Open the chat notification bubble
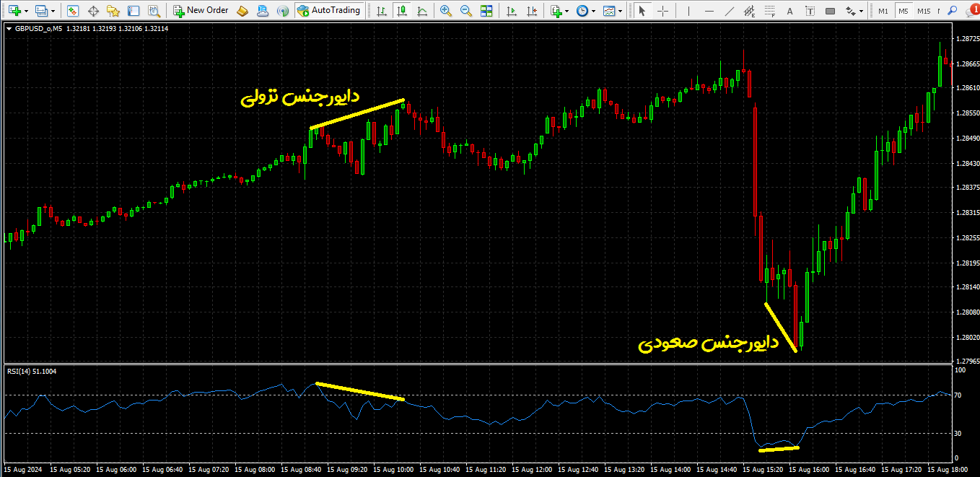This screenshot has width=980, height=477. [x=973, y=10]
